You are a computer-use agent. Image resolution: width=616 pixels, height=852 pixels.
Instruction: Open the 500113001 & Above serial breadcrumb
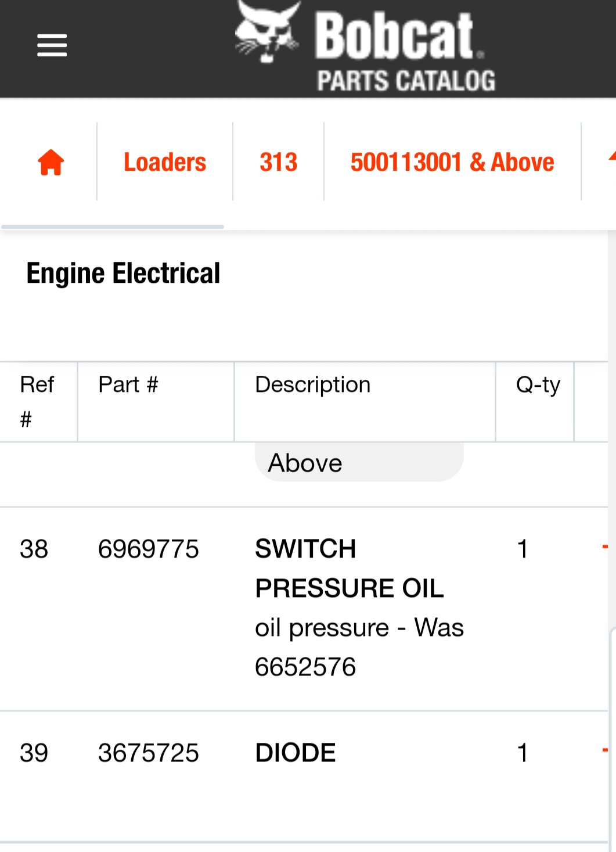tap(452, 162)
